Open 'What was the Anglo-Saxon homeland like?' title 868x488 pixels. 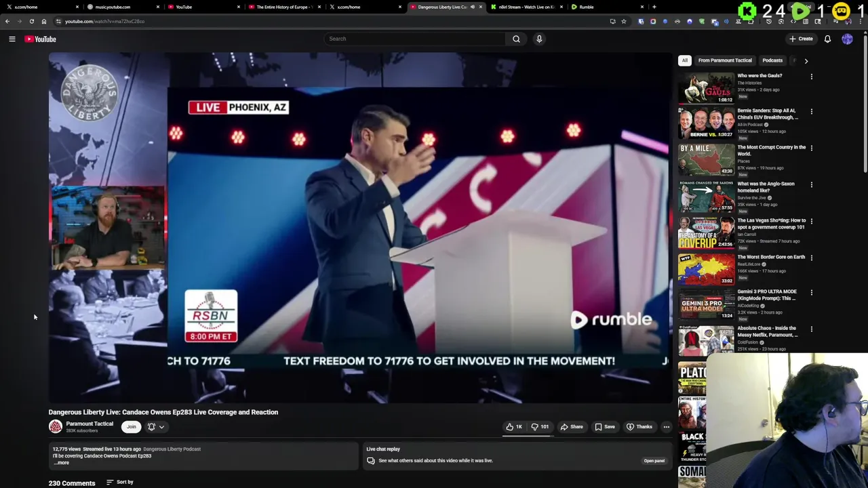766,187
